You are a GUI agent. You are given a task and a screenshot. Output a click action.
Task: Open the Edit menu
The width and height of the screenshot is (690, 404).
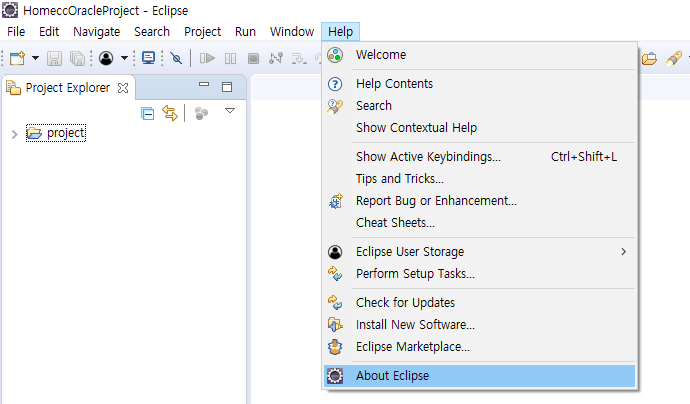tap(49, 32)
